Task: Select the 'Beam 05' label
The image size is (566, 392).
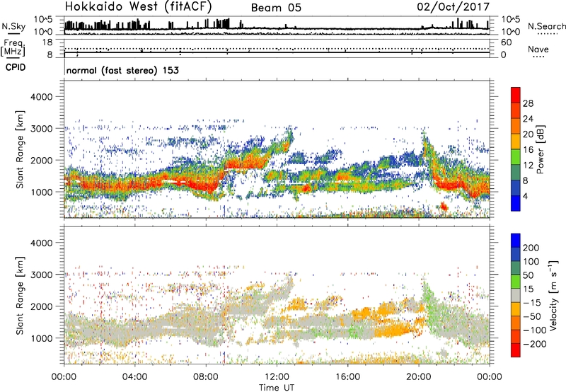Action: click(276, 8)
